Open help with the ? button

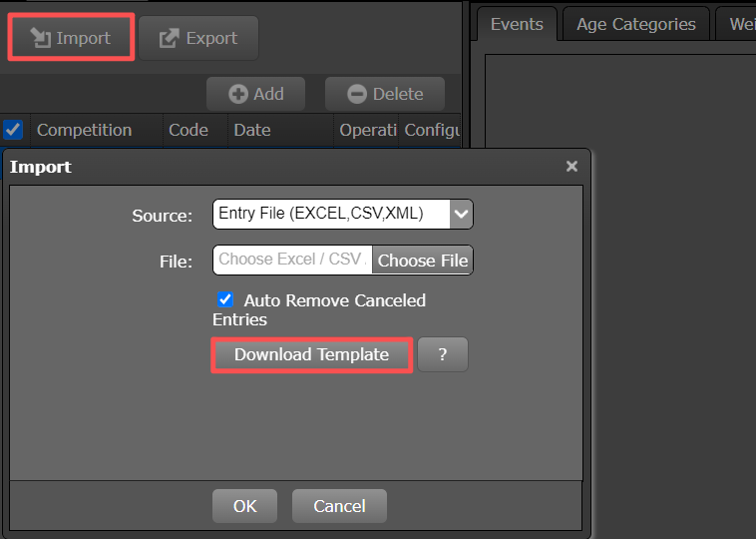[x=443, y=354]
